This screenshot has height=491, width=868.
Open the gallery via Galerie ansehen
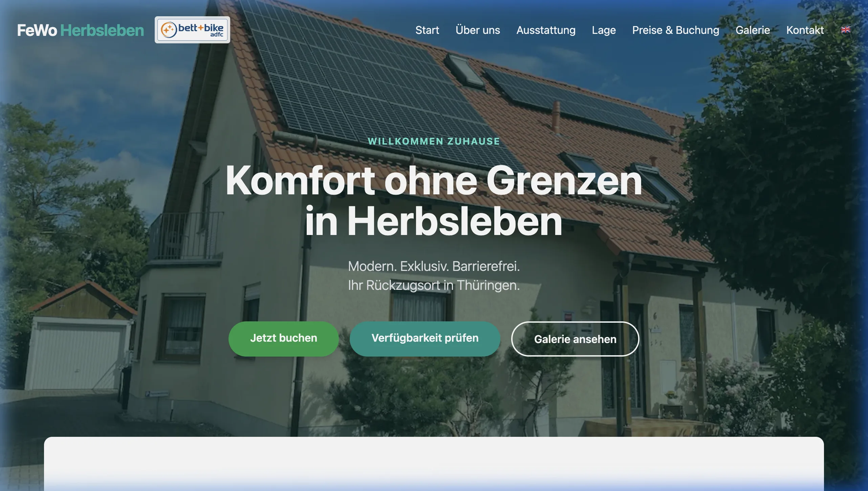pos(575,339)
